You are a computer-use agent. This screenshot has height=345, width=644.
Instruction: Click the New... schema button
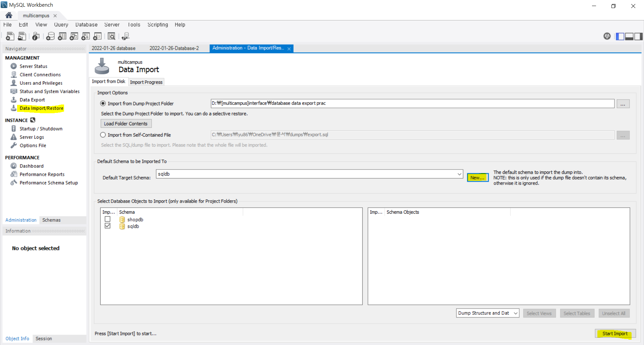tap(478, 178)
